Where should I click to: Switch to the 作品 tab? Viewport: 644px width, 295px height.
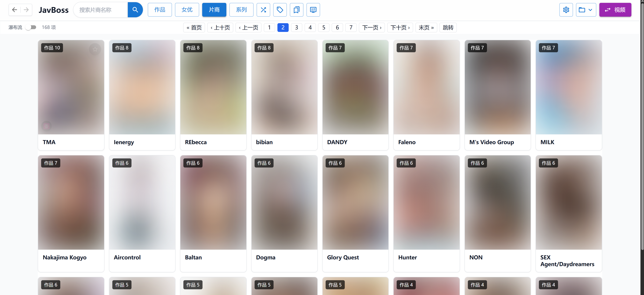click(x=160, y=10)
